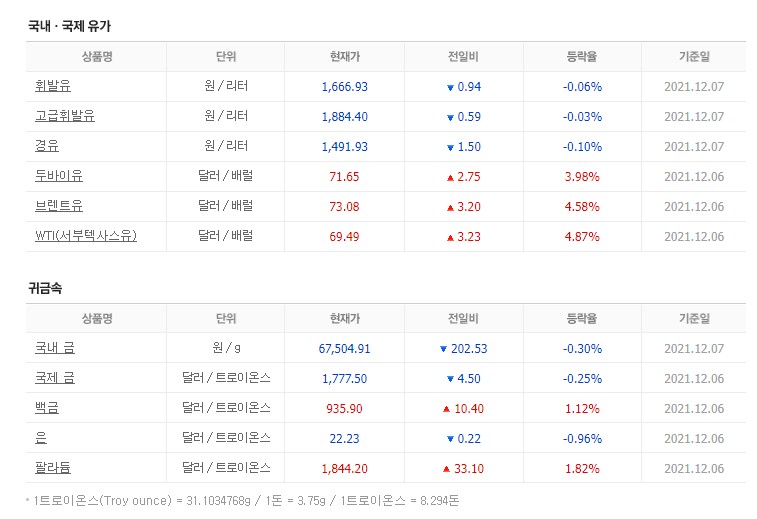Open the 국내 금 link
This screenshot has width=757, height=519.
click(x=55, y=348)
